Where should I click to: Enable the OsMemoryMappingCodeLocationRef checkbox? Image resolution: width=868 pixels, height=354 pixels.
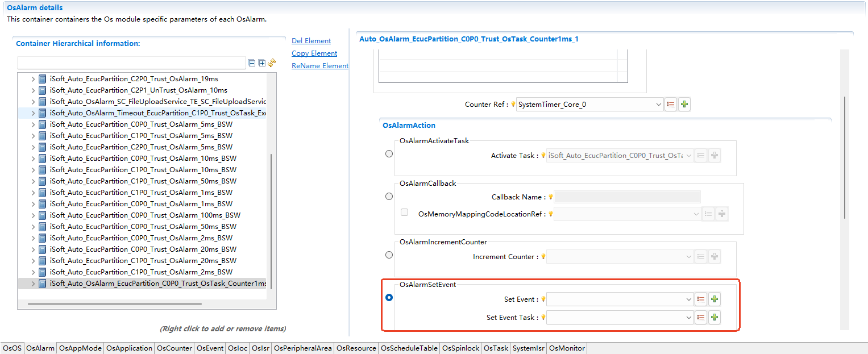[x=405, y=213]
